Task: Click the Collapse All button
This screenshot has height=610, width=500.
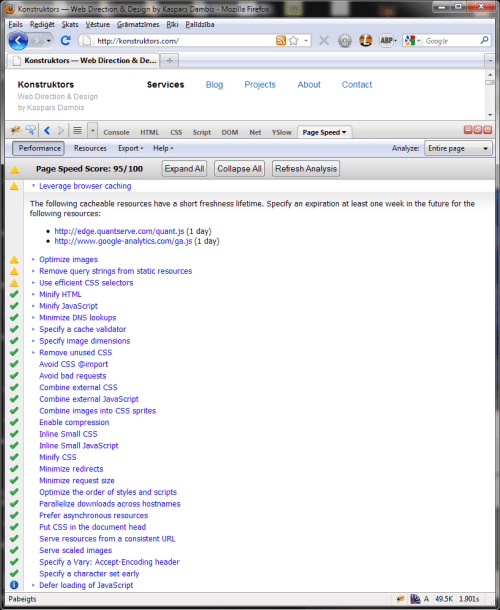Action: 239,168
